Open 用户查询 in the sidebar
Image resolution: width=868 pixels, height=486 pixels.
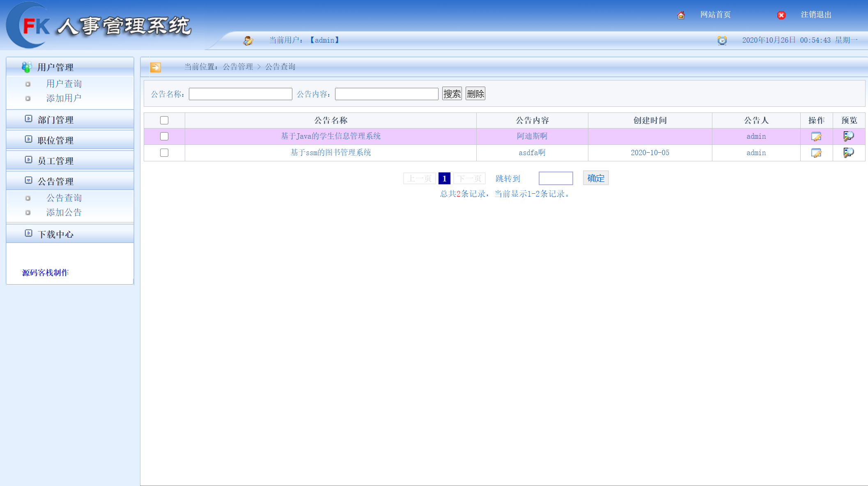64,84
